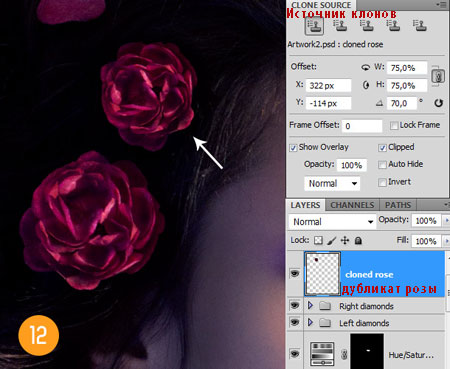450x369 pixels.
Task: Select the first clone source stamp
Action: tap(314, 26)
